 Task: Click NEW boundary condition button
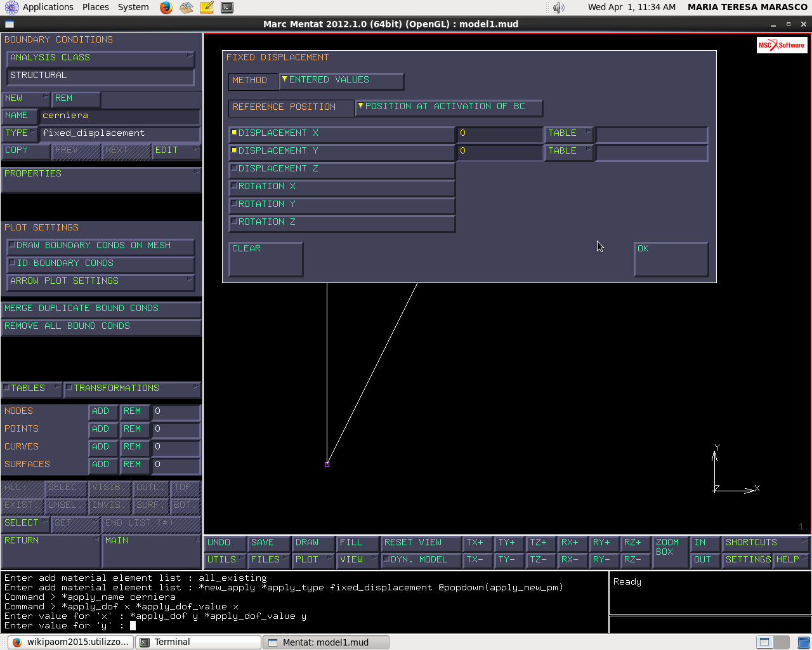[x=26, y=99]
